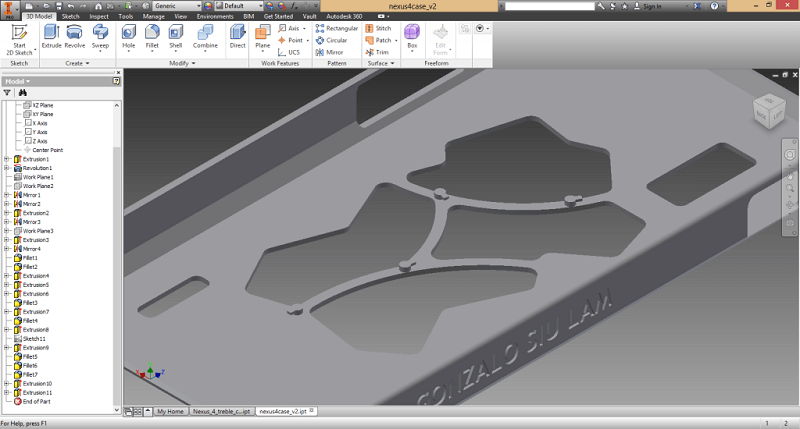Open the Get Started tab
The height and width of the screenshot is (429, 800).
[278, 16]
